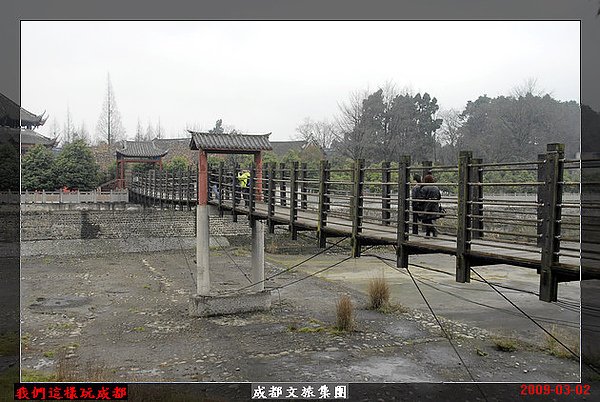600x402 pixels.
Task: Click the red date stamp 2009-03-02
Action: pyautogui.click(x=555, y=390)
